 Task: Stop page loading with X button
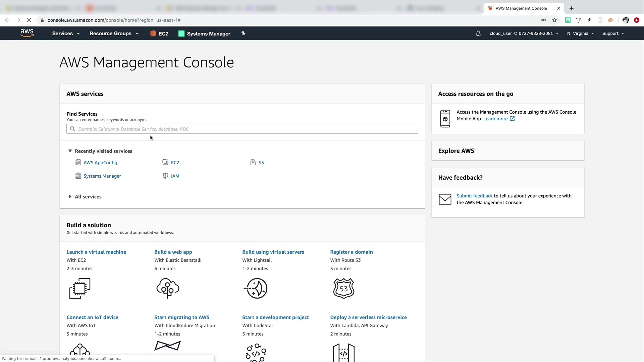pyautogui.click(x=29, y=20)
